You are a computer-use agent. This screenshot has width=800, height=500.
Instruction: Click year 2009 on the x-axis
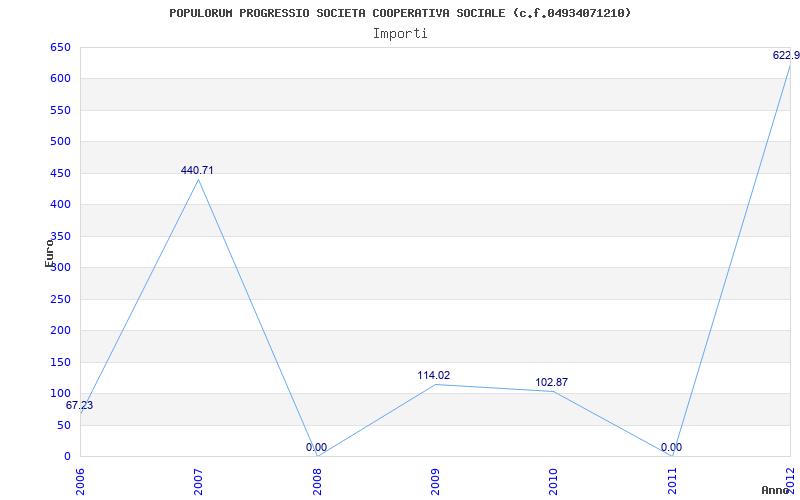(x=435, y=479)
